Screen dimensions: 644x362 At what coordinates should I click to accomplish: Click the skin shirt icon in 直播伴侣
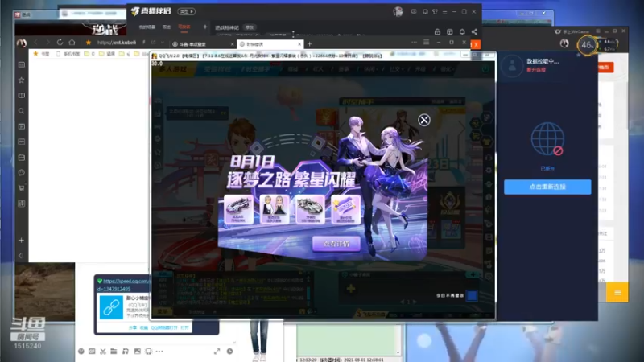pyautogui.click(x=435, y=12)
